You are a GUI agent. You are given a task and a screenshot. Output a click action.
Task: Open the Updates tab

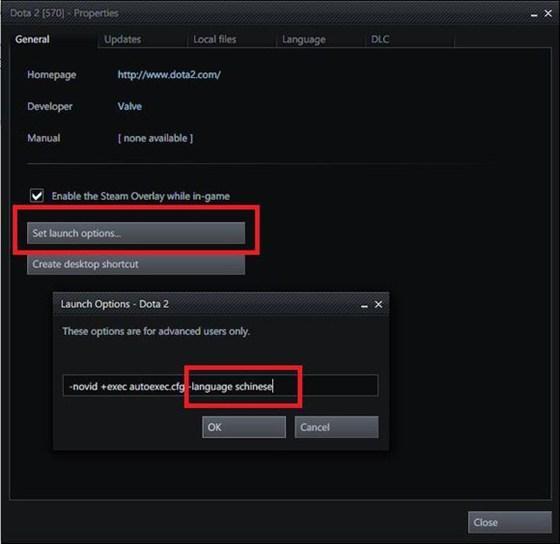pyautogui.click(x=122, y=39)
